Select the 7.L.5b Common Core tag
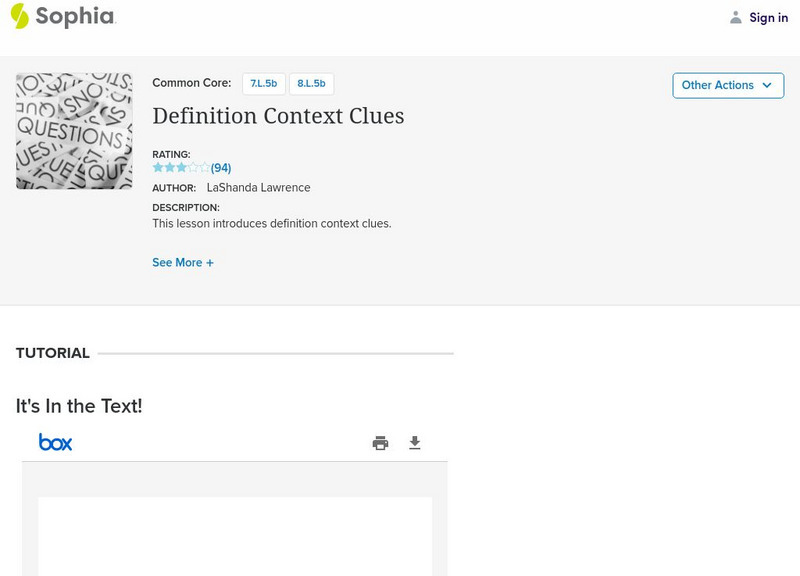800x576 pixels. click(x=264, y=84)
